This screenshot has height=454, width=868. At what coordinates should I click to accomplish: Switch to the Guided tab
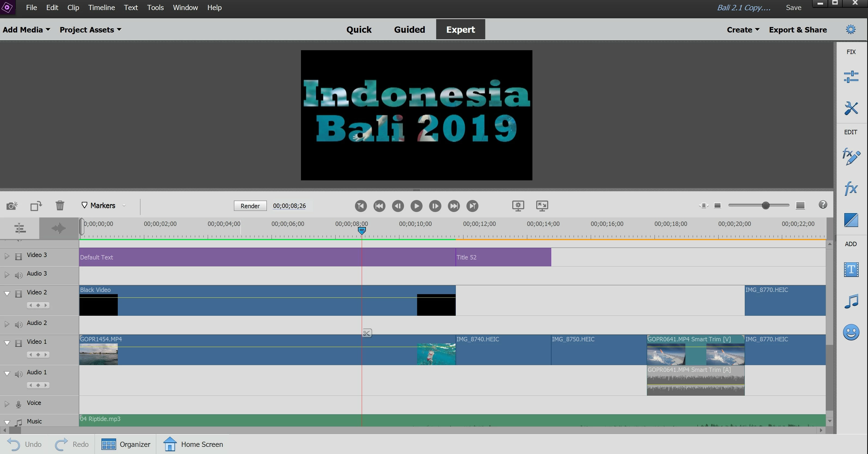[409, 30]
